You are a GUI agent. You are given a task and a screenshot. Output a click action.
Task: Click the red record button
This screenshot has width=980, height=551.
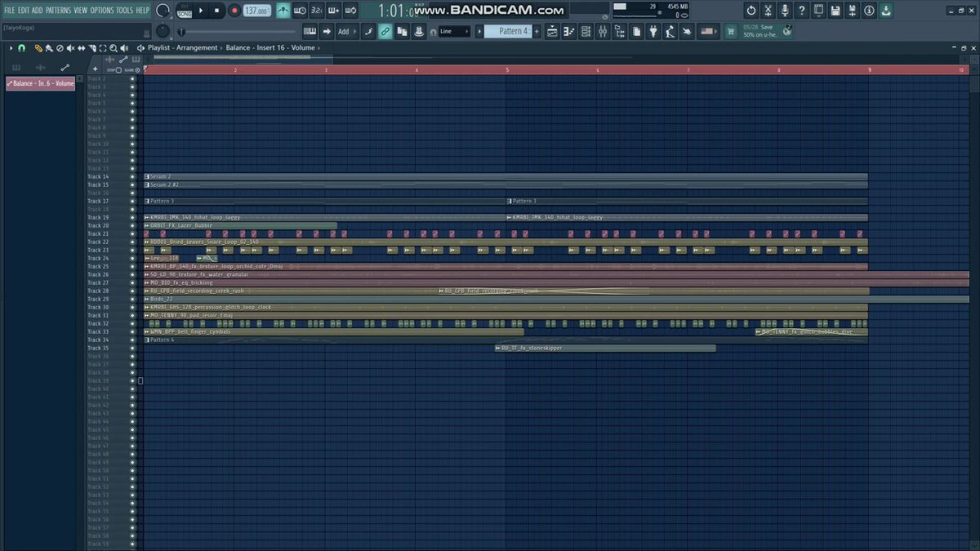point(234,11)
